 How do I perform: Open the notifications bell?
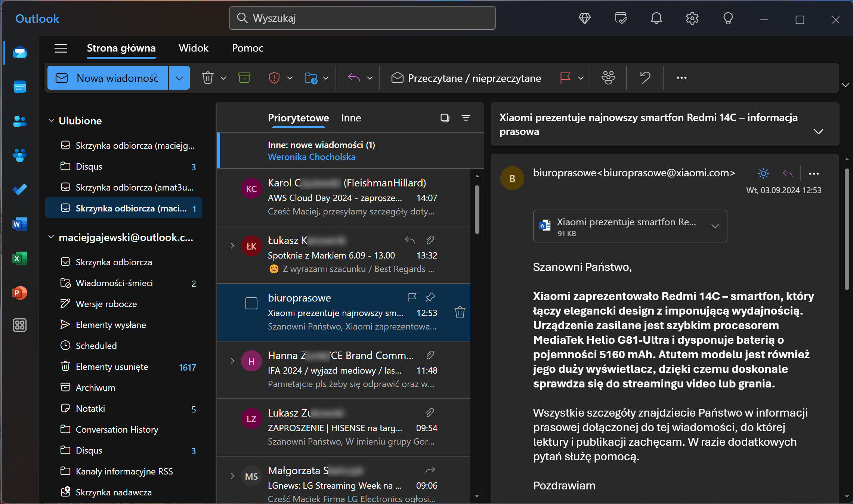coord(656,19)
